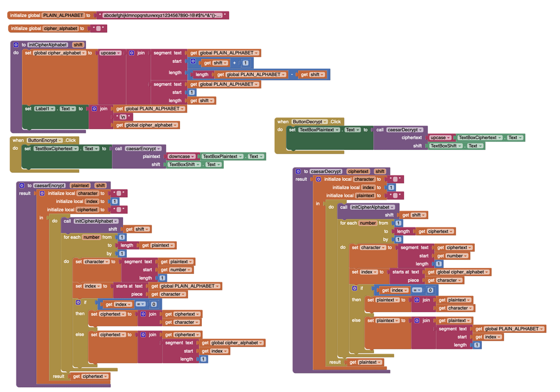The height and width of the screenshot is (392, 560).
Task: Click plaintext parameter of caesarEncrypt header
Action: (x=80, y=186)
